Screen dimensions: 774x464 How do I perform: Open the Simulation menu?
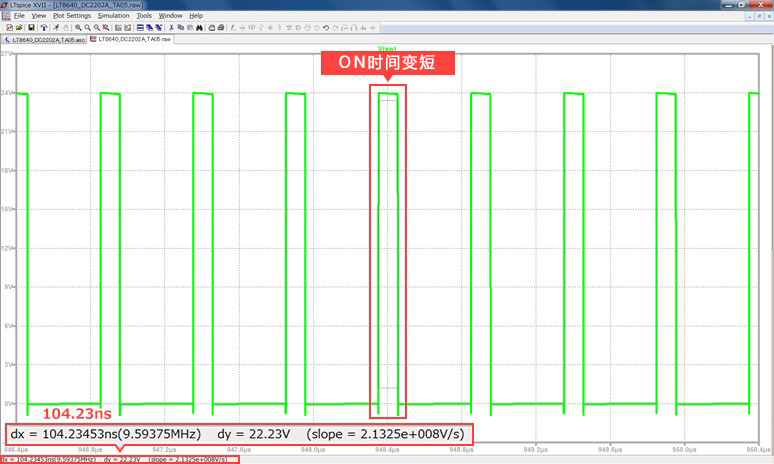113,16
